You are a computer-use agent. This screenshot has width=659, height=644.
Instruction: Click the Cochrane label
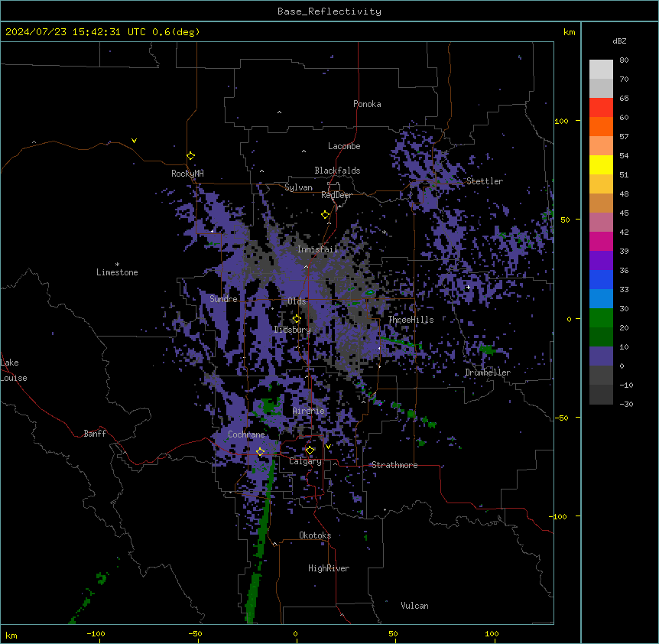click(246, 434)
